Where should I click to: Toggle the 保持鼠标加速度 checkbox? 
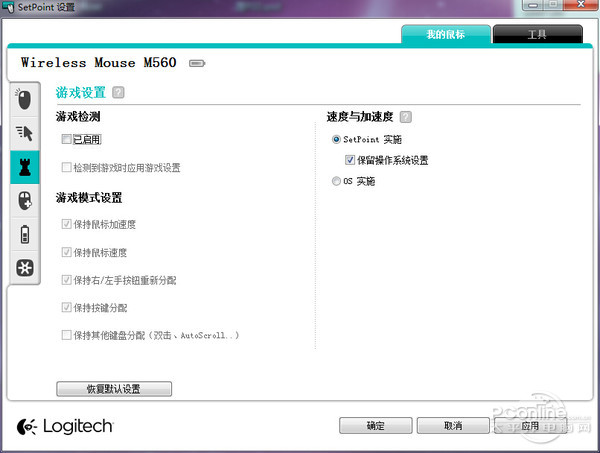click(67, 223)
